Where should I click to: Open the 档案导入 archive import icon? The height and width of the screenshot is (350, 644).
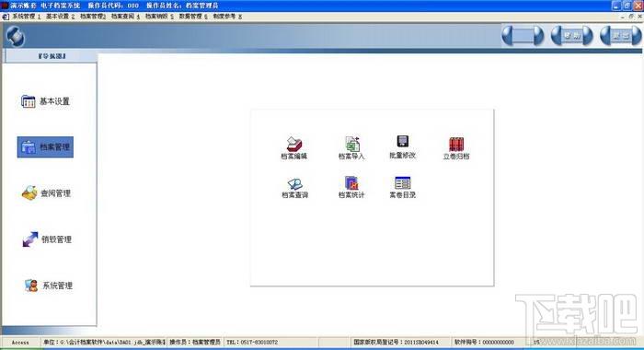click(351, 147)
